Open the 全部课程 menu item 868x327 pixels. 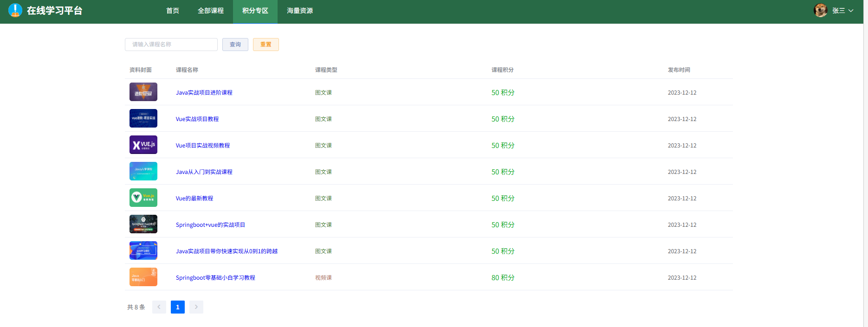point(210,11)
